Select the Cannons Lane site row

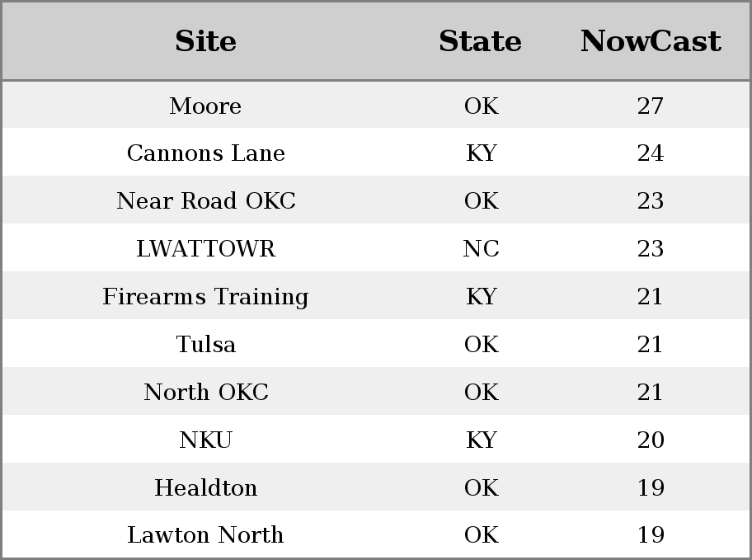[376, 153]
